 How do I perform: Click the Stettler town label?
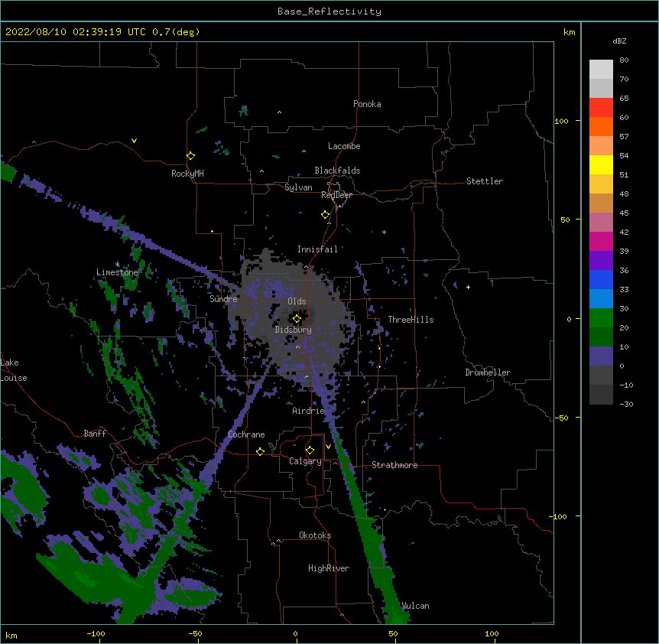pyautogui.click(x=485, y=181)
